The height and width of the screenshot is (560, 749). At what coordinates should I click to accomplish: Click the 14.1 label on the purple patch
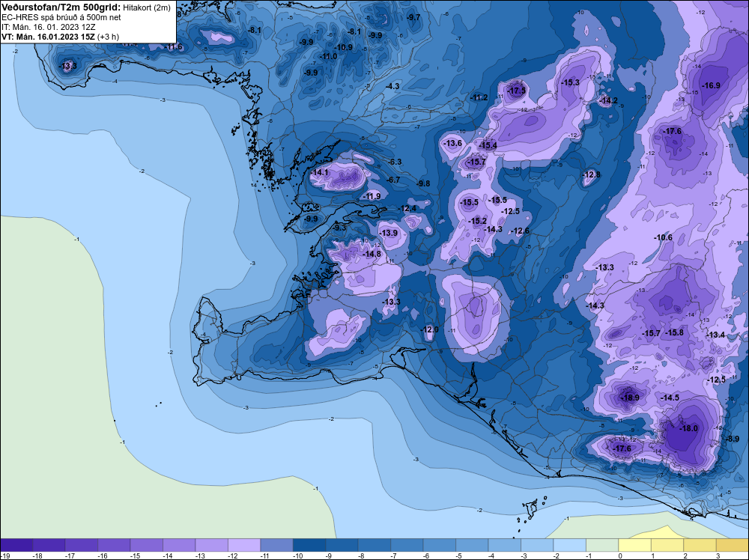coord(320,172)
